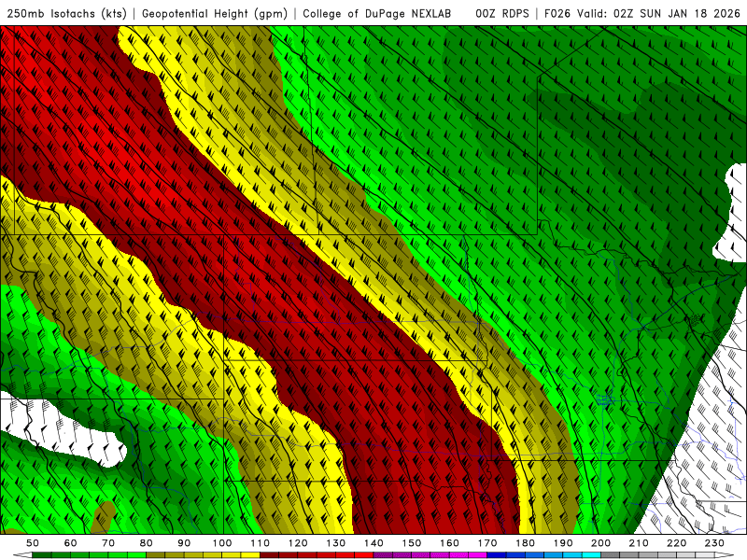The image size is (747, 560).
Task: Click the '120' color bar label
Action: tap(298, 543)
